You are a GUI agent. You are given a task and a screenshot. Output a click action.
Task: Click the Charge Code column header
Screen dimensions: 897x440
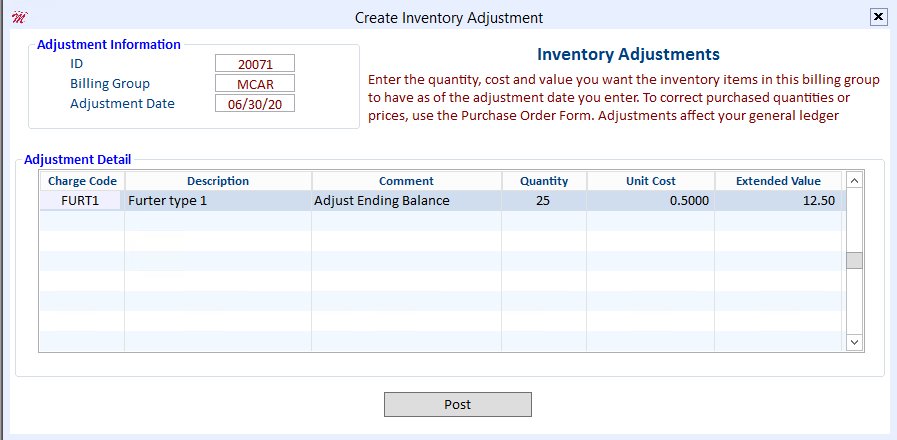point(82,181)
